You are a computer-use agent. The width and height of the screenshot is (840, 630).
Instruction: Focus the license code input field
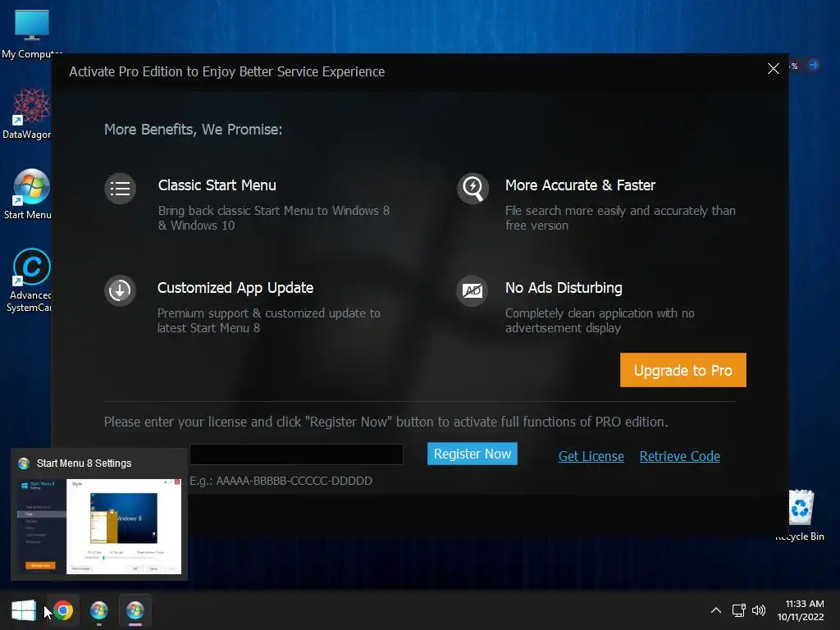click(x=296, y=454)
